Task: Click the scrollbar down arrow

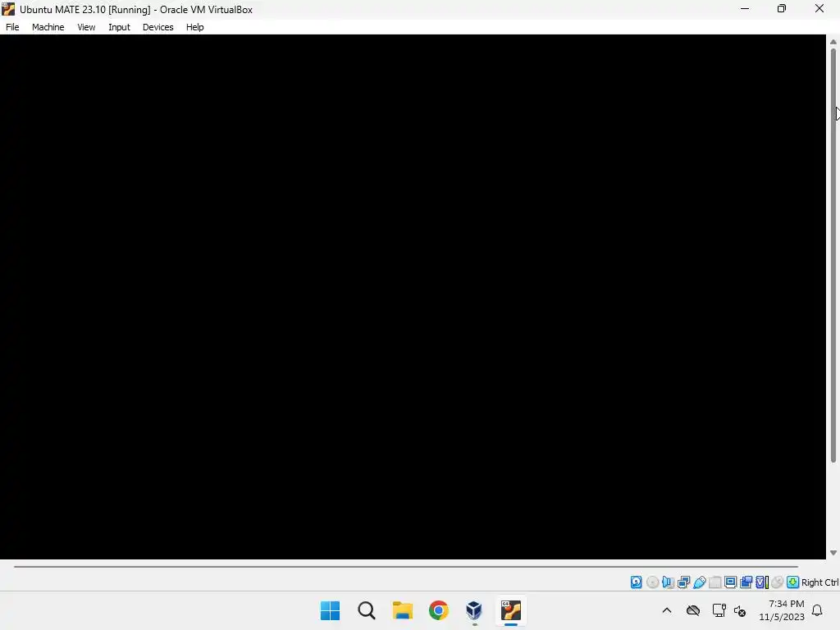Action: coord(833,553)
